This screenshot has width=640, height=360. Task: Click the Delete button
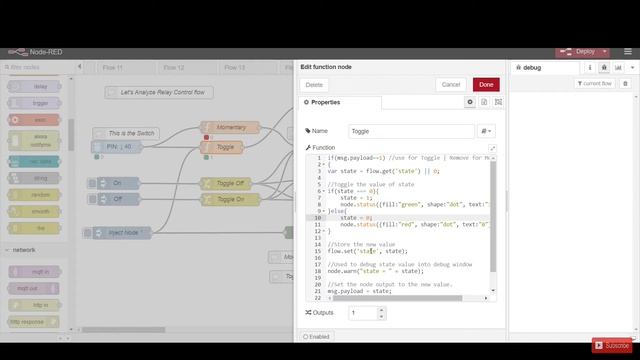[x=314, y=84]
